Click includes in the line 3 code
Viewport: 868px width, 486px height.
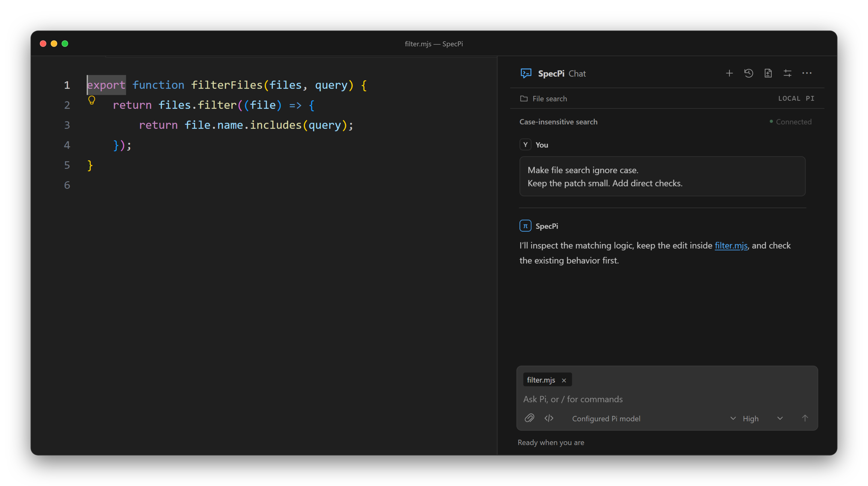(276, 125)
